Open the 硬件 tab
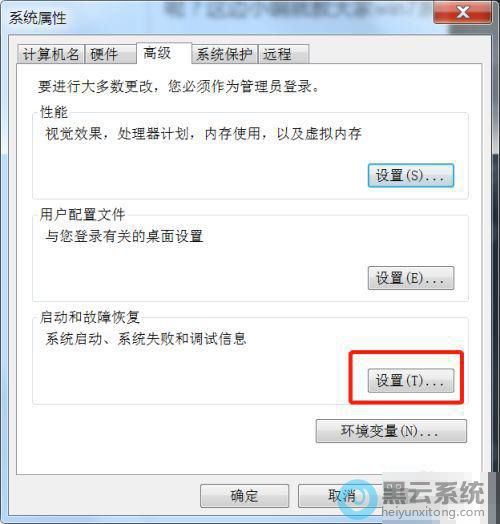 (111, 54)
